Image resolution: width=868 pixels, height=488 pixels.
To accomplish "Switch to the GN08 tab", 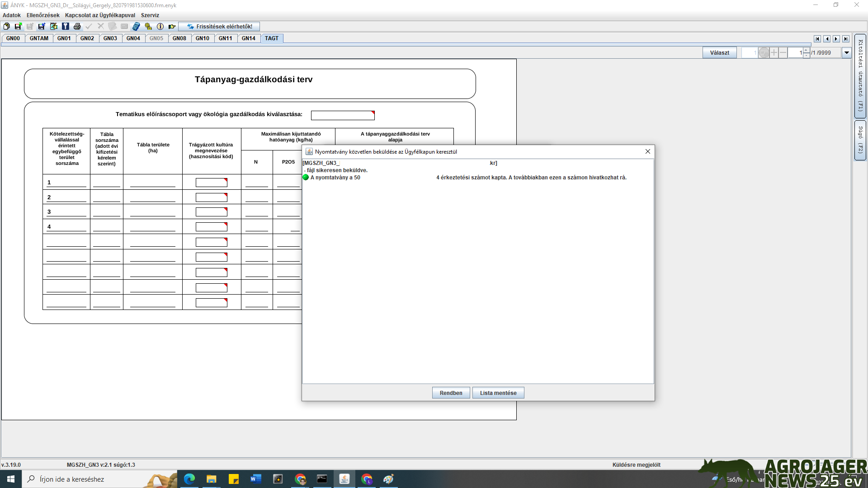I will [179, 38].
